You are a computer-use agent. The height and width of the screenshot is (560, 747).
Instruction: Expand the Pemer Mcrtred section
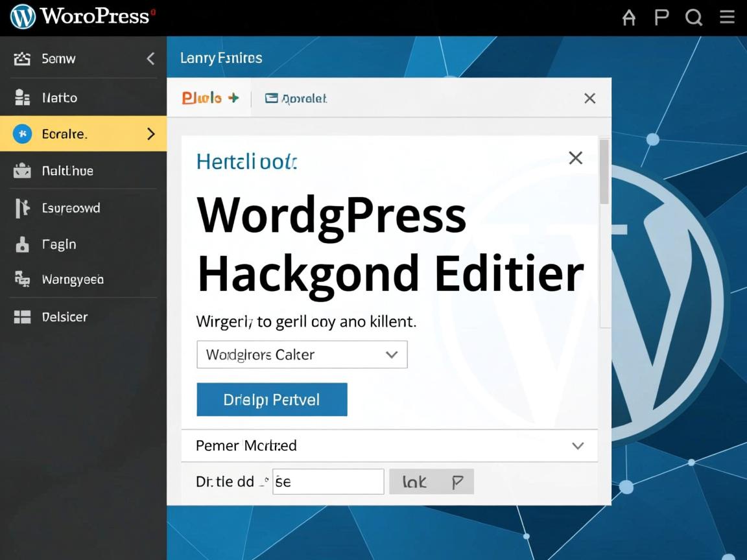(577, 446)
